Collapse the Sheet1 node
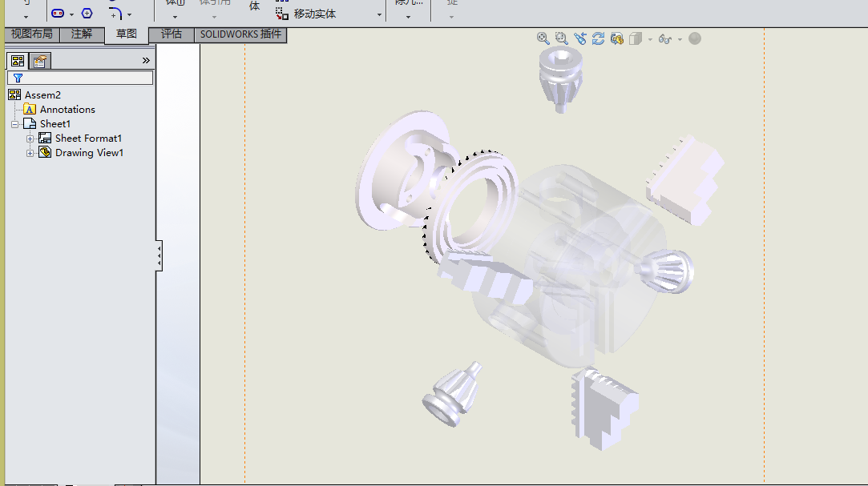The height and width of the screenshot is (486, 868). click(15, 124)
